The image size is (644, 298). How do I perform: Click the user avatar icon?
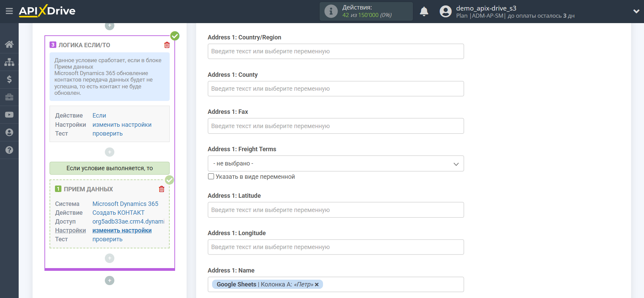pos(446,12)
